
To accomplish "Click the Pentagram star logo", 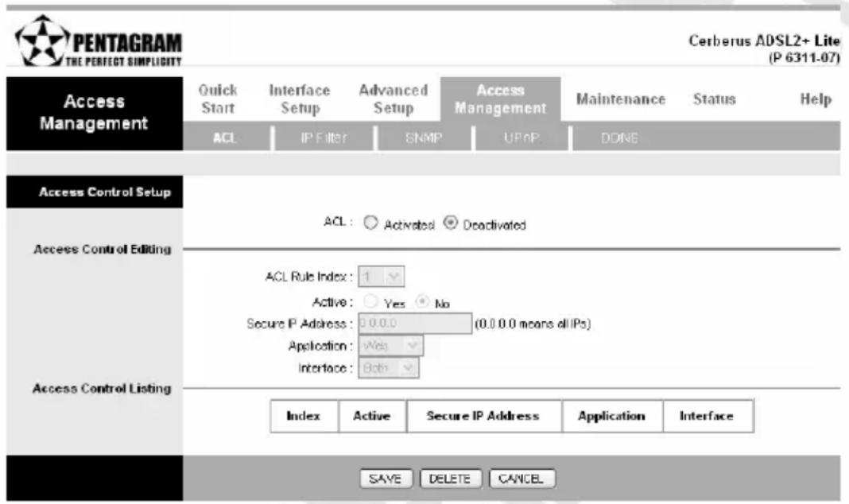I will tap(41, 41).
